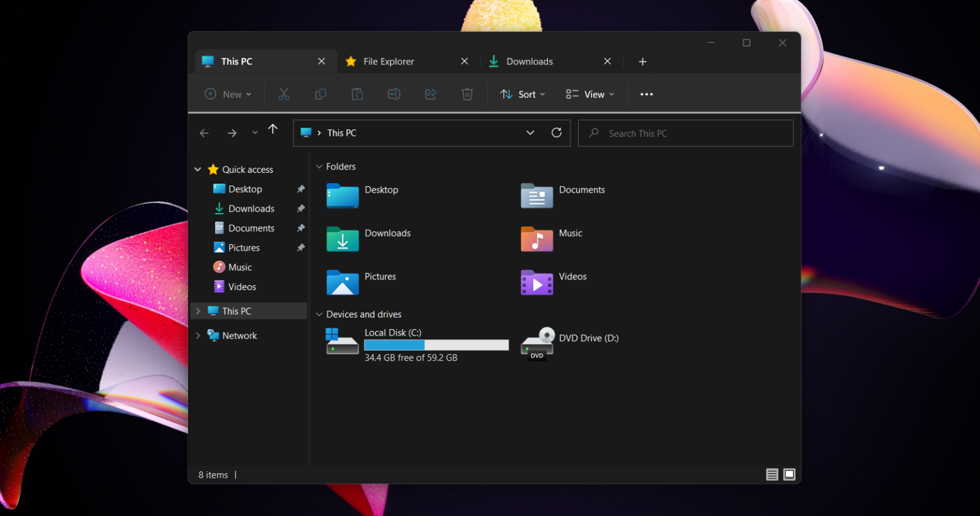980x516 pixels.
Task: Click the Delete icon in the toolbar
Action: [467, 94]
